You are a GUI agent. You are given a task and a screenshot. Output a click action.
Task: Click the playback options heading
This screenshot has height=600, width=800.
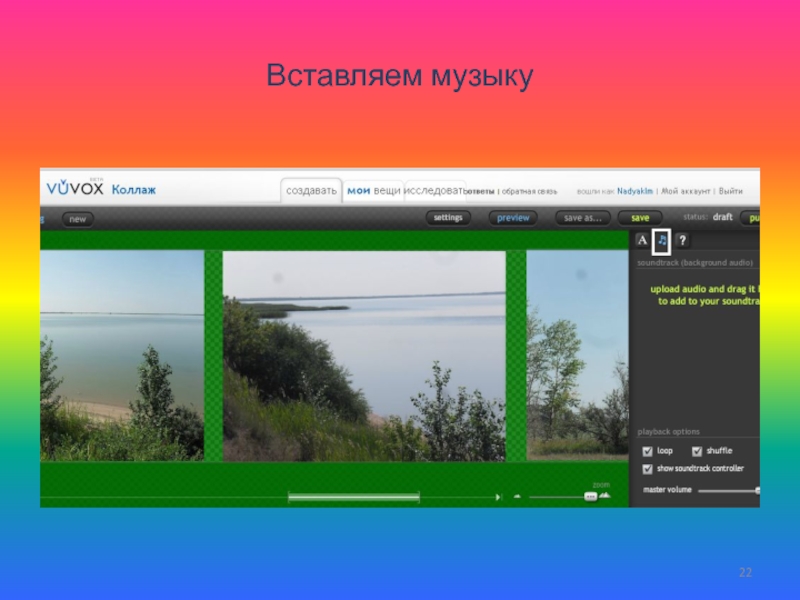668,432
